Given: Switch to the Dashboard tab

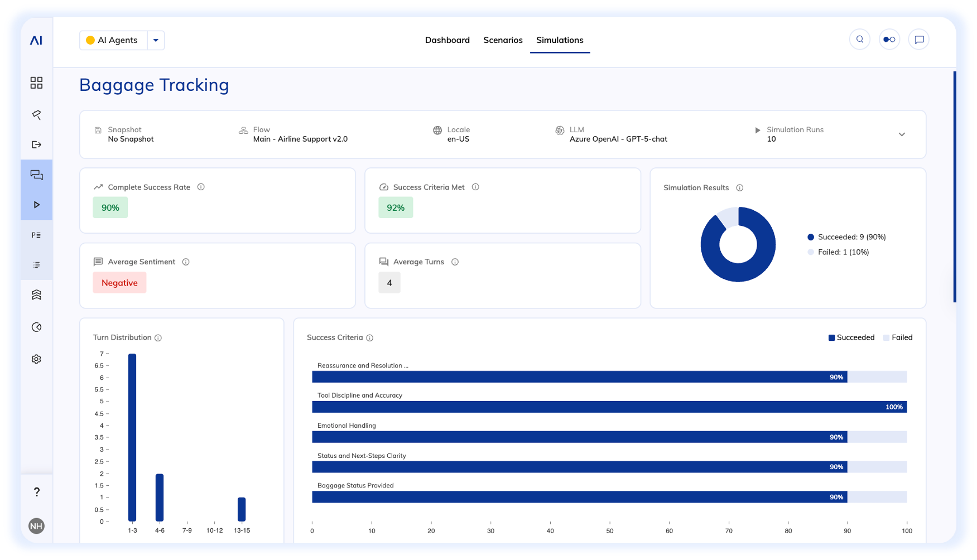Looking at the screenshot, I should 447,40.
